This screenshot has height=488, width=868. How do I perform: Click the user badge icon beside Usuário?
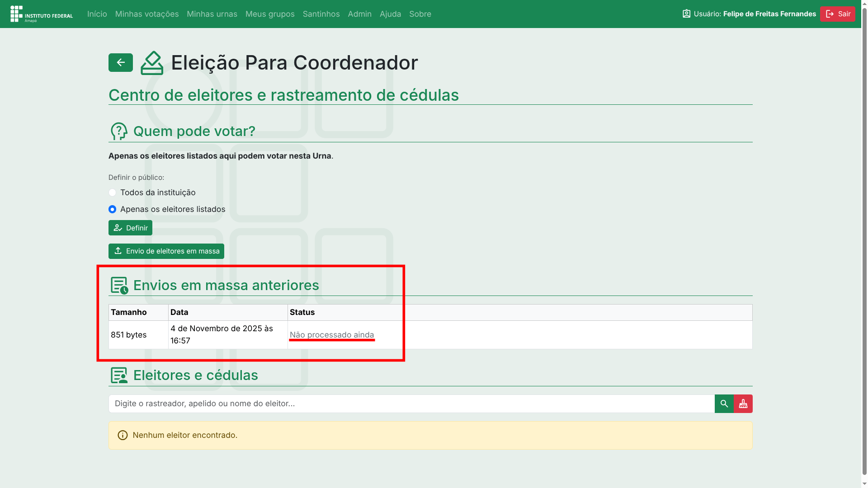[x=686, y=14]
